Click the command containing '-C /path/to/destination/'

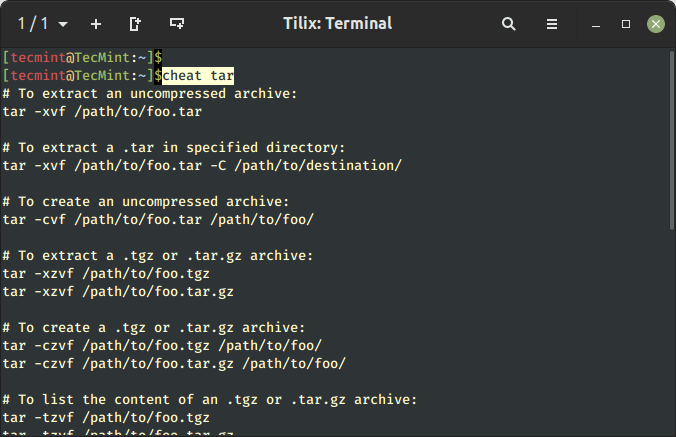202,165
